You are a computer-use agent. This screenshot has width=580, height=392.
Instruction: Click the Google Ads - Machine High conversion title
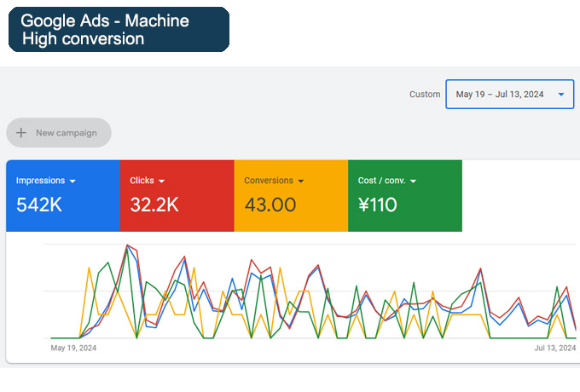119,30
